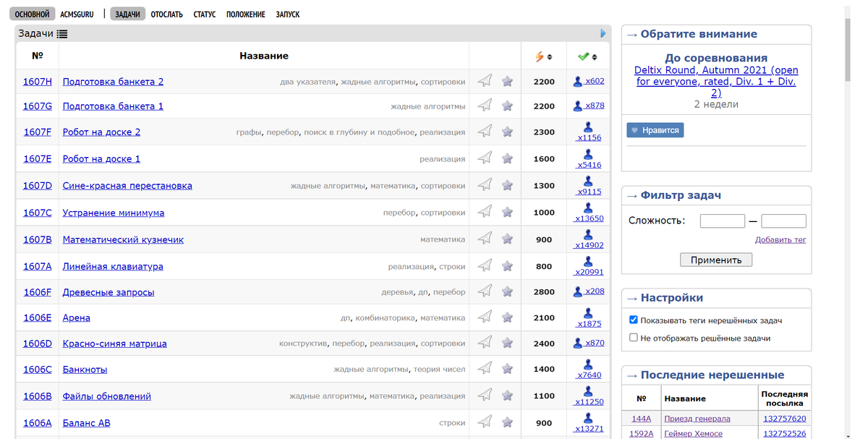The image size is (868, 439).
Task: Click submit icon for Робот на доске 2
Action: click(485, 131)
